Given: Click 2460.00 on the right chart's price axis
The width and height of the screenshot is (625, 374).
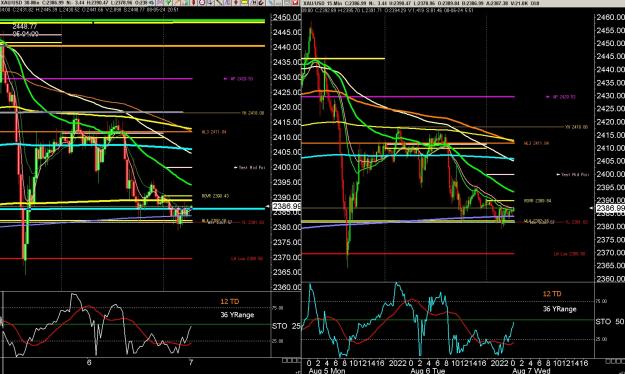Looking at the screenshot, I should (610, 17).
